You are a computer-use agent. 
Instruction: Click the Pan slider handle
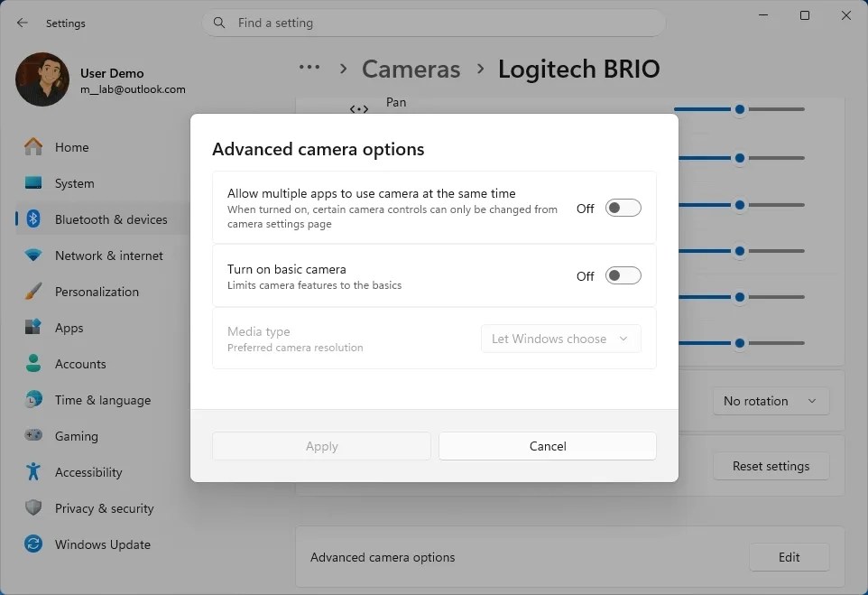740,109
